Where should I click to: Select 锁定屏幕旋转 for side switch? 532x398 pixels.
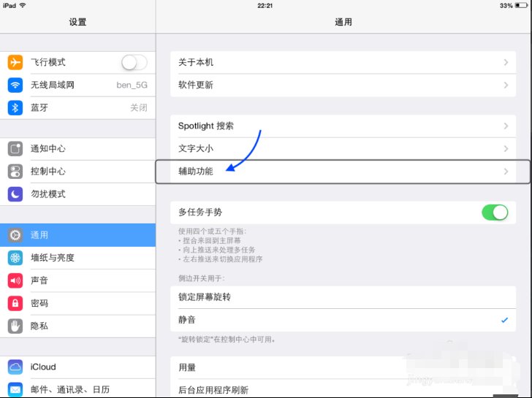coord(343,297)
